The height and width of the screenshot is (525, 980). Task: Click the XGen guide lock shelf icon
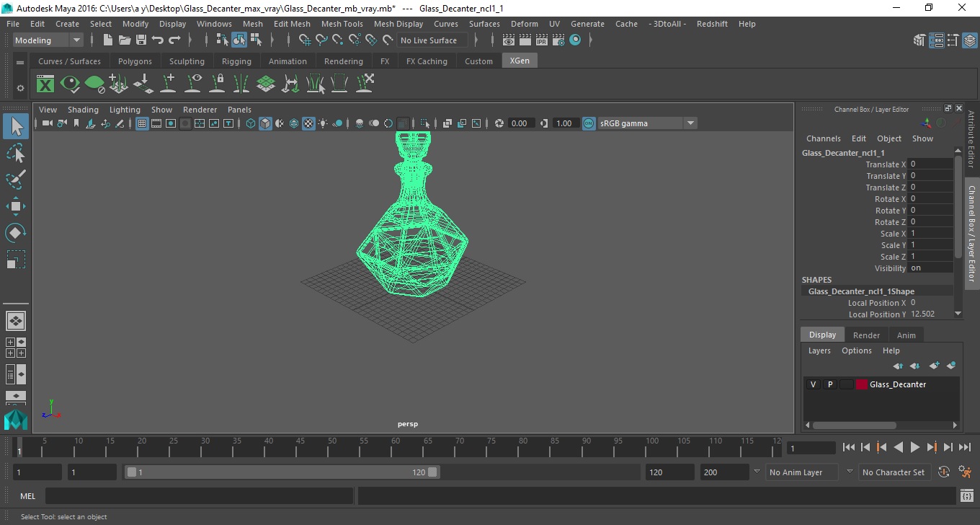click(217, 84)
